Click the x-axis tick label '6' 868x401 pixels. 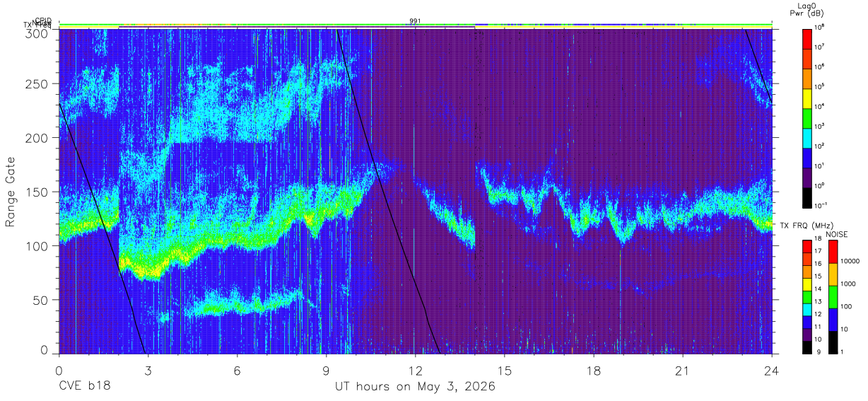(x=237, y=371)
